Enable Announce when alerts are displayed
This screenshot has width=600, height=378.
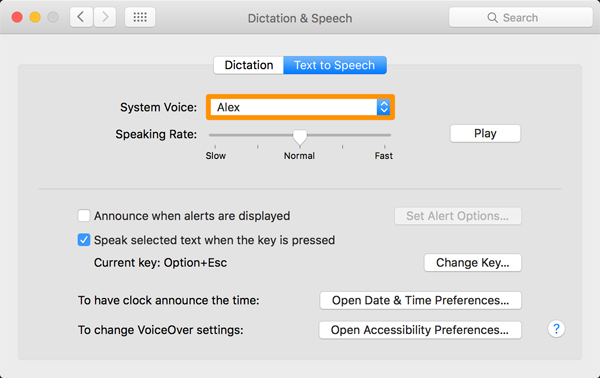tap(84, 216)
